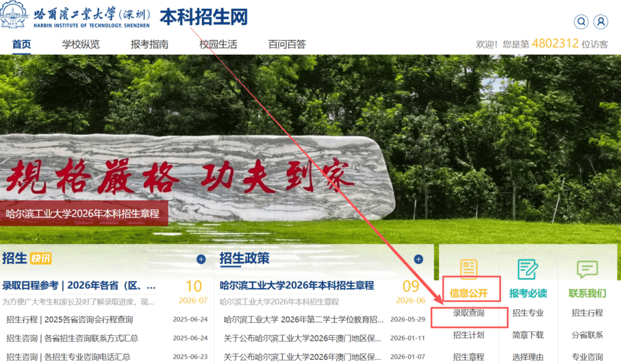Click the 报考必读 column label
Image resolution: width=621 pixels, height=364 pixels.
[x=528, y=293]
